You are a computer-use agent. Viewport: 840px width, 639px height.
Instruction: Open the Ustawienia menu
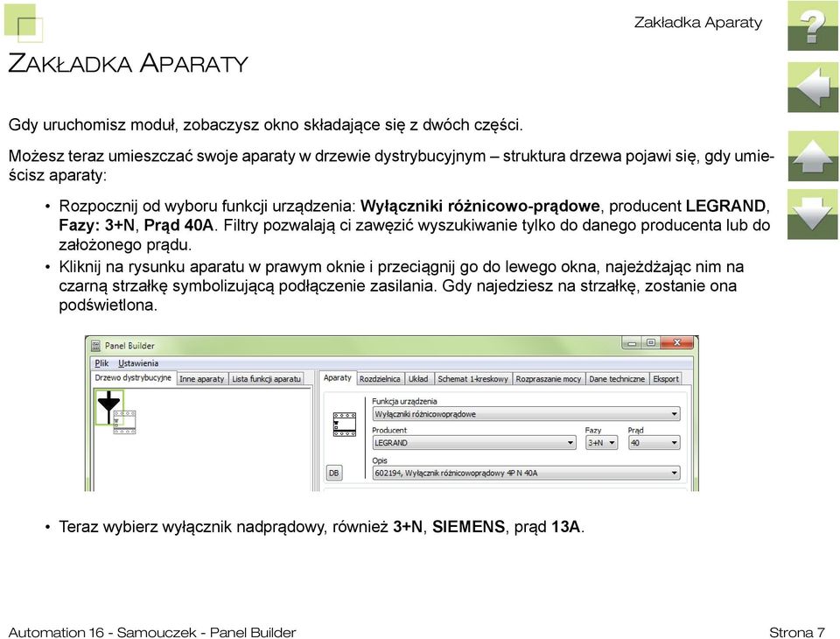point(138,363)
